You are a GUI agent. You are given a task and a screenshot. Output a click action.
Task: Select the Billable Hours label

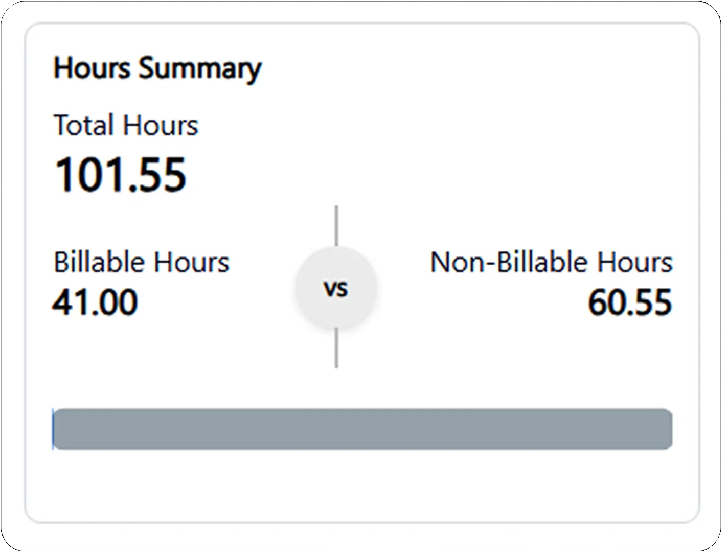coord(142,262)
